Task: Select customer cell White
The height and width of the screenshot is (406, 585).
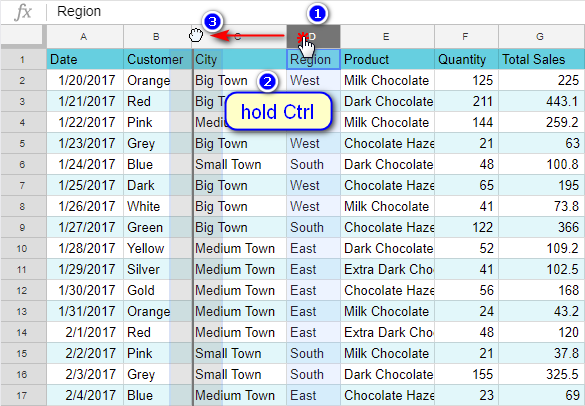Action: [158, 206]
